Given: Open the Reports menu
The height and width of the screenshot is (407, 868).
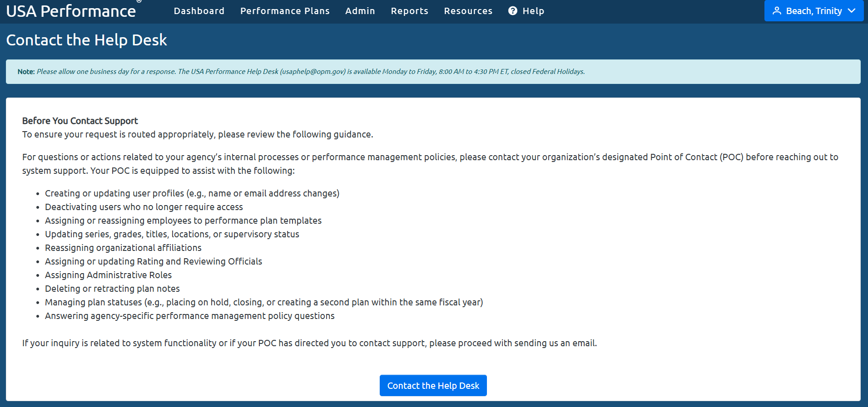Looking at the screenshot, I should pyautogui.click(x=410, y=11).
